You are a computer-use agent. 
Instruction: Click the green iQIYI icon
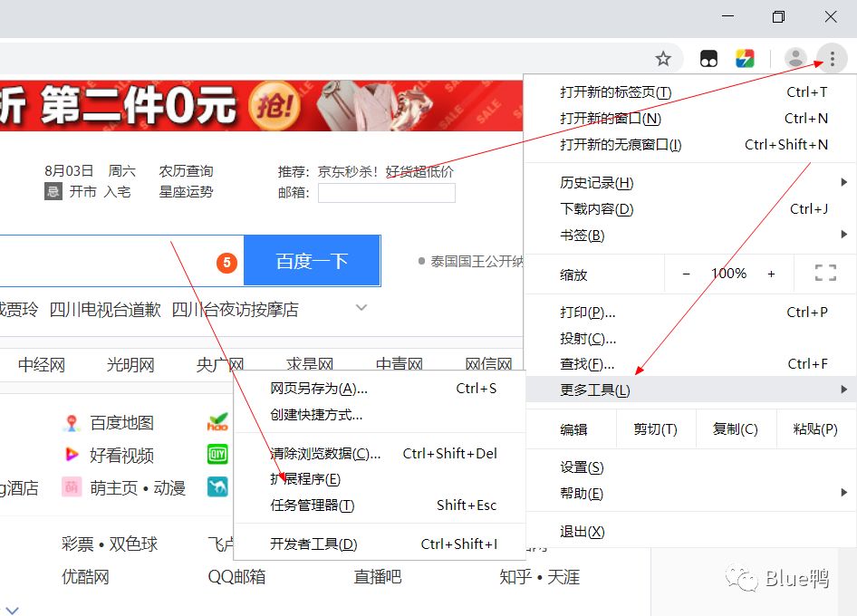click(x=217, y=454)
